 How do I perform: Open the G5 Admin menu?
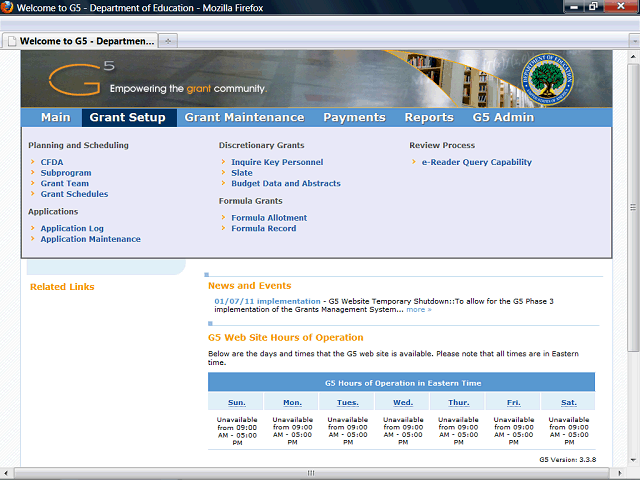click(x=503, y=118)
